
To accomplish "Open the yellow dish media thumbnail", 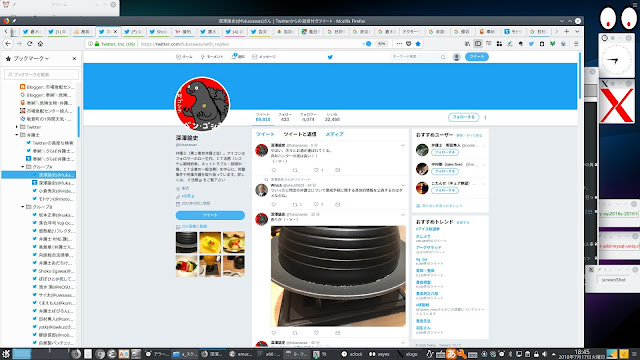I will 210,242.
